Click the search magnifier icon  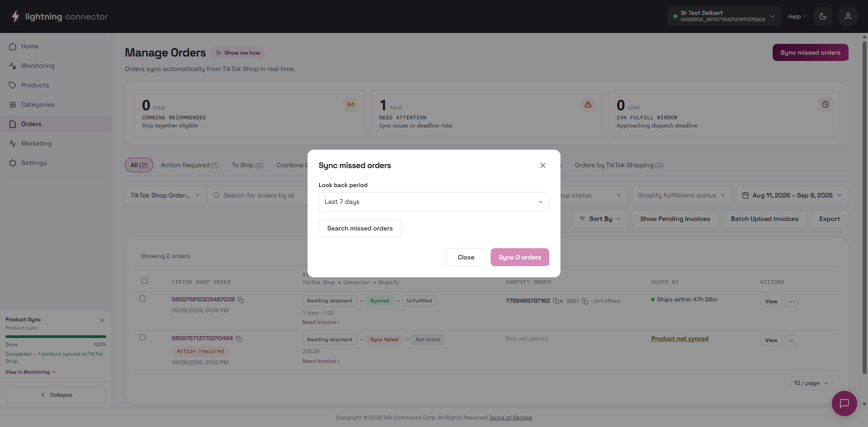pyautogui.click(x=217, y=195)
